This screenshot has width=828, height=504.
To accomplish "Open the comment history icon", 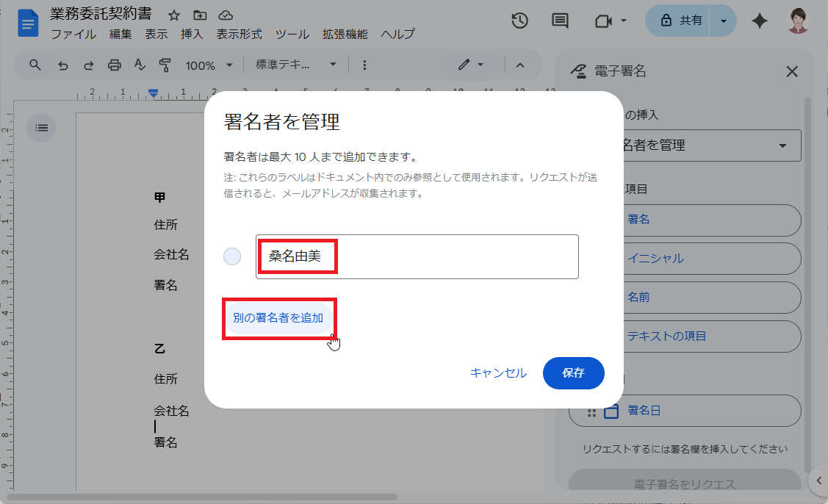I will tap(559, 21).
